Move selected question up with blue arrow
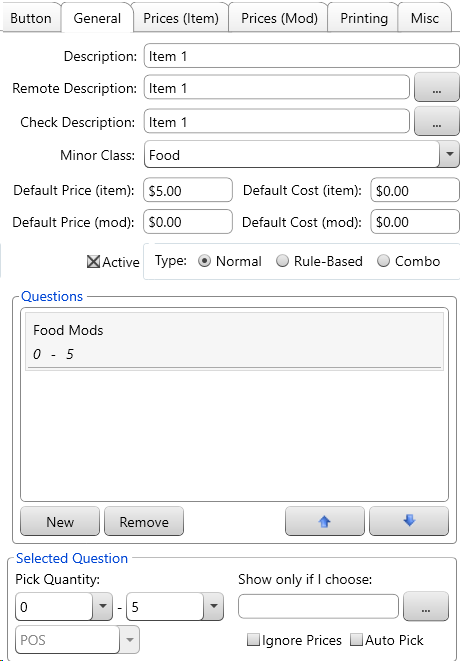Image resolution: width=472 pixels, height=664 pixels. pyautogui.click(x=324, y=521)
